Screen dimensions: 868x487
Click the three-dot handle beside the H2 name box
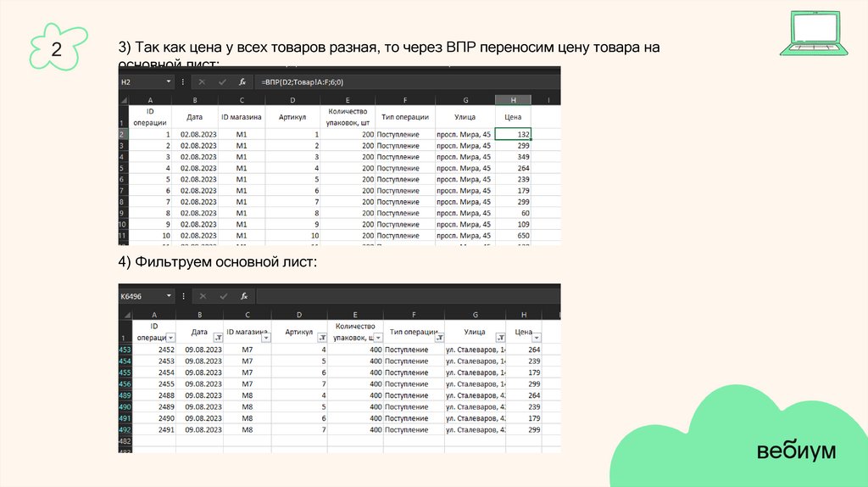click(x=183, y=82)
